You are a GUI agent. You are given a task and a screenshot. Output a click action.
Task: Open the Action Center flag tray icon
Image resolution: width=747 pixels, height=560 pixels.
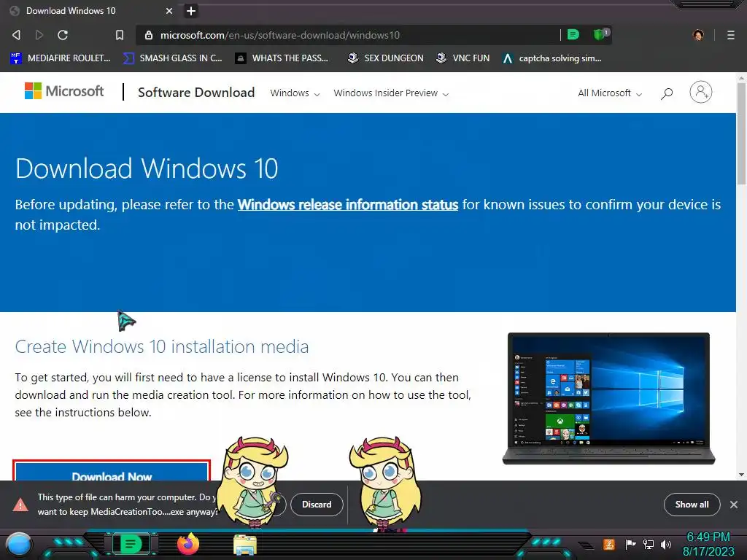630,544
